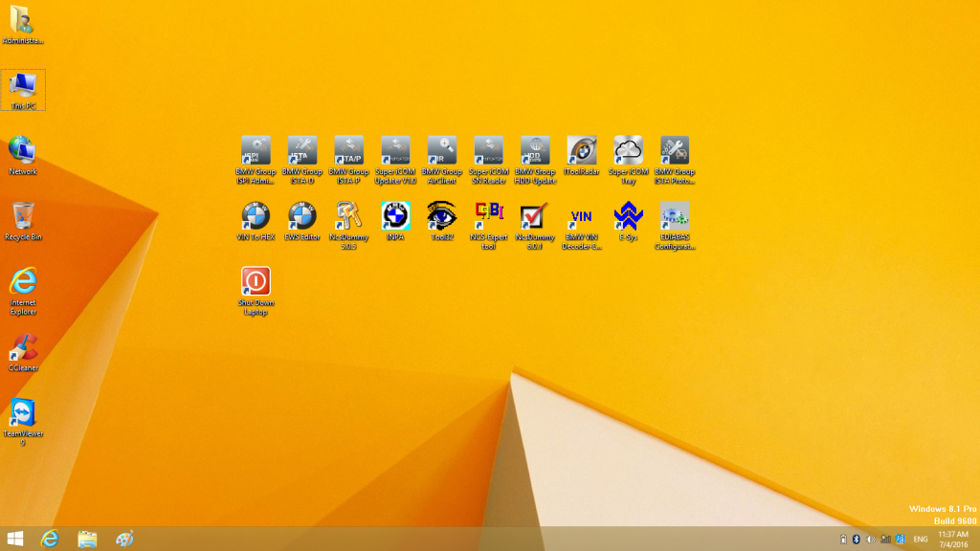The height and width of the screenshot is (551, 980).
Task: Open INPA diagnostic application
Action: pos(395,215)
